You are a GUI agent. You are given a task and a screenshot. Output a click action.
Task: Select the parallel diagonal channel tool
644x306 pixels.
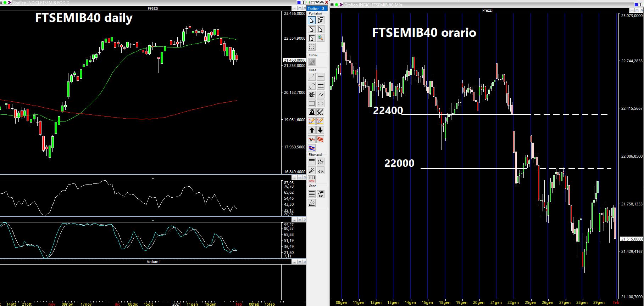(311, 86)
